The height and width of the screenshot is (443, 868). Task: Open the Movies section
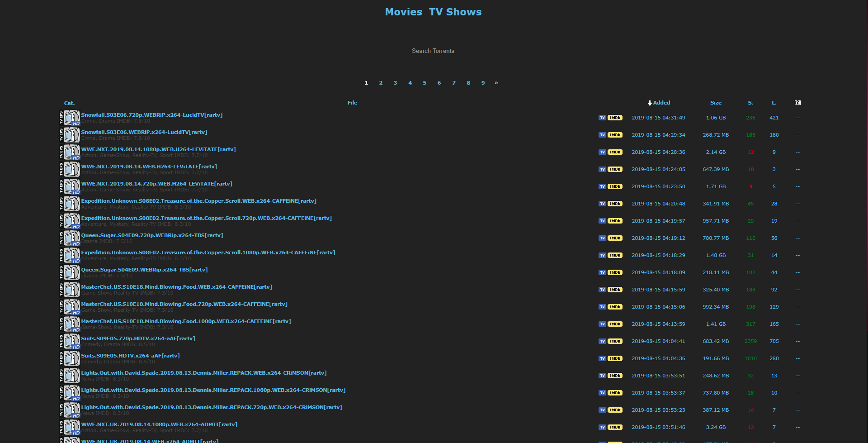[403, 12]
